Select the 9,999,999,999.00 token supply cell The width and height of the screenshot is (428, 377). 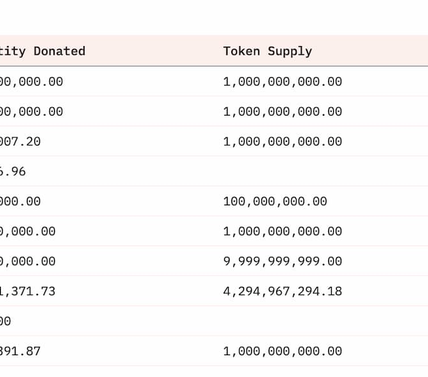click(283, 261)
